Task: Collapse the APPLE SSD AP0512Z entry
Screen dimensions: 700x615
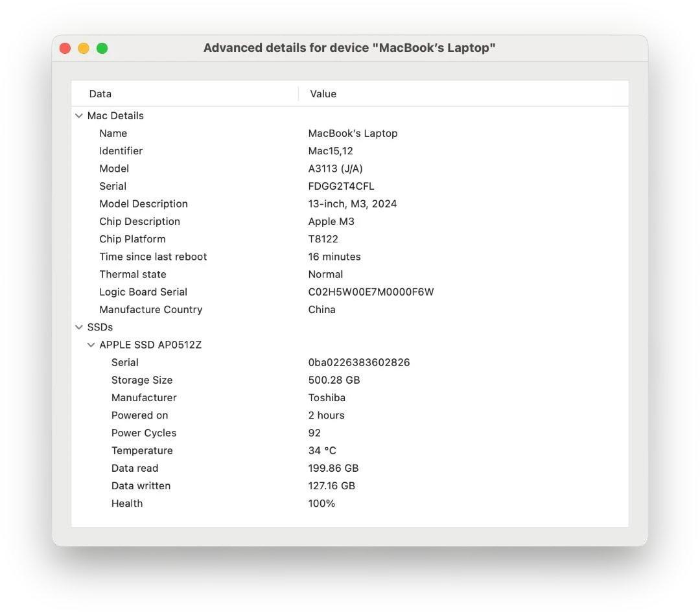Action: (91, 344)
